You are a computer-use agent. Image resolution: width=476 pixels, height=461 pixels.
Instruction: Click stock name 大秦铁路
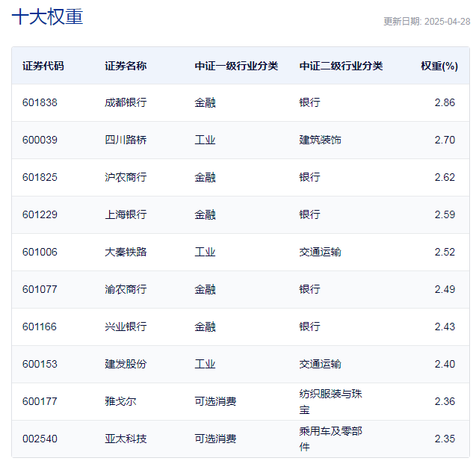pos(126,252)
